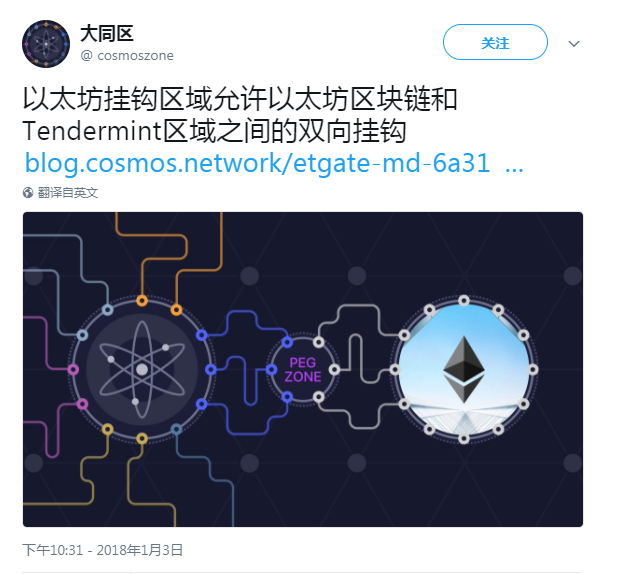Click the pink node on Cosmos ring left

coord(73,370)
